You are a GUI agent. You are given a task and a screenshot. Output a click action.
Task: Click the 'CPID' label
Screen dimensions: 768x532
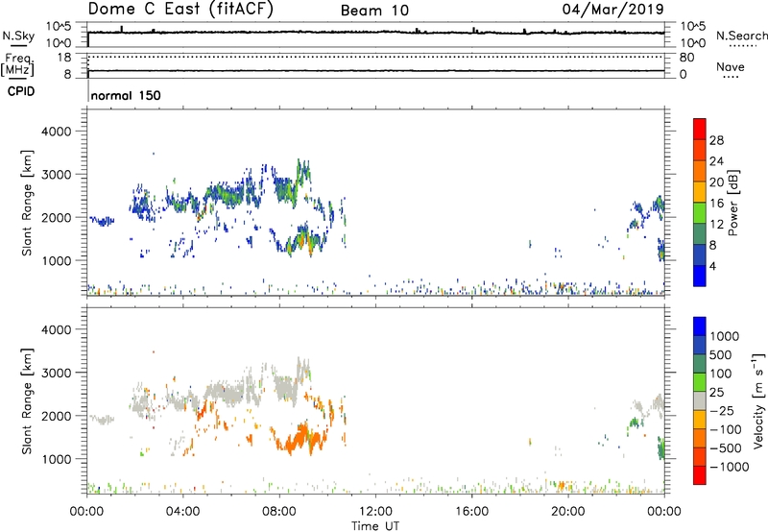tap(21, 91)
